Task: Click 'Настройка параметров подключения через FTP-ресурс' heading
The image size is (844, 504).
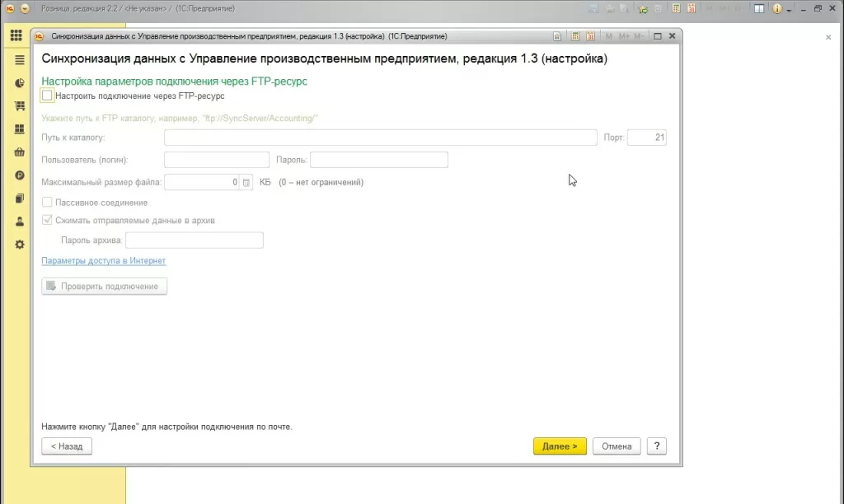Action: pyautogui.click(x=175, y=82)
